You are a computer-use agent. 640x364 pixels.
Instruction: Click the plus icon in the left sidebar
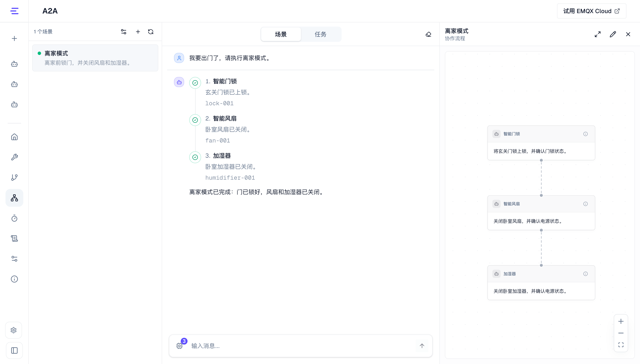coord(14,38)
